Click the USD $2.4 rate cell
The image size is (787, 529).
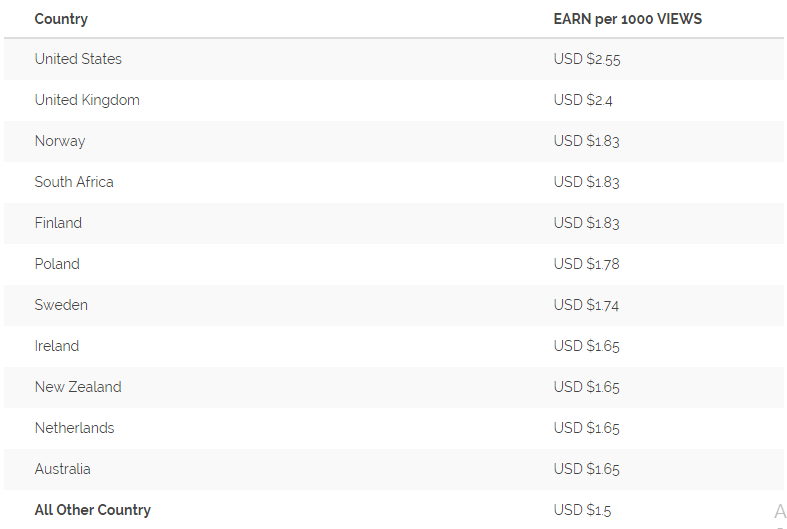583,100
